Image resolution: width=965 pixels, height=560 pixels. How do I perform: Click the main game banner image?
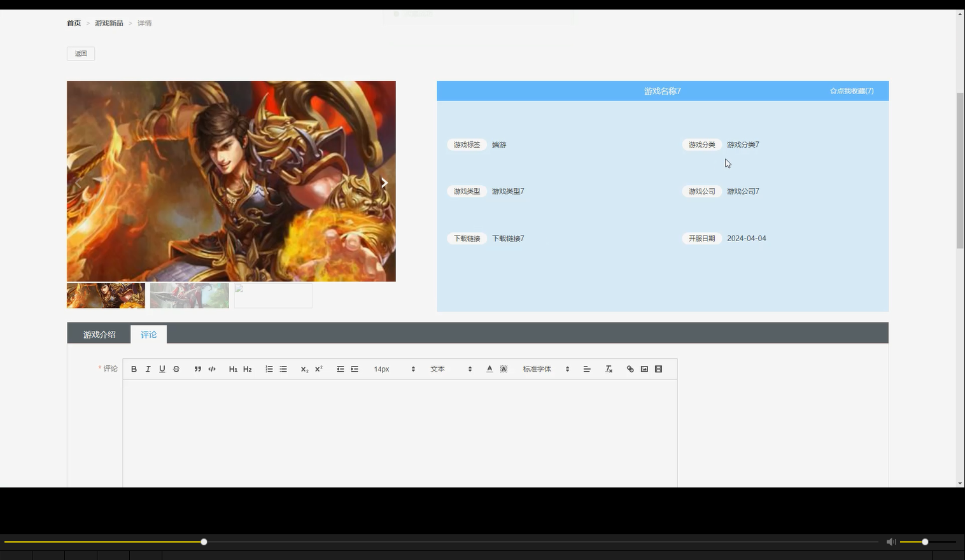(x=231, y=181)
